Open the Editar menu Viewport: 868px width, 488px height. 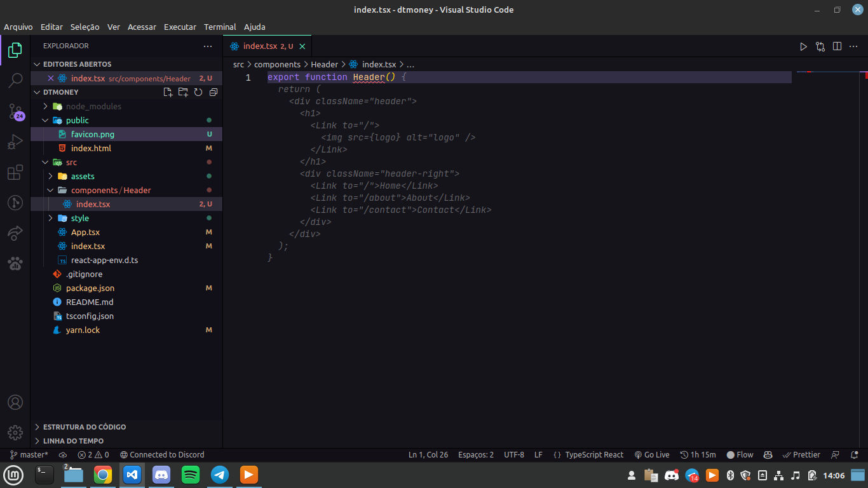click(51, 27)
